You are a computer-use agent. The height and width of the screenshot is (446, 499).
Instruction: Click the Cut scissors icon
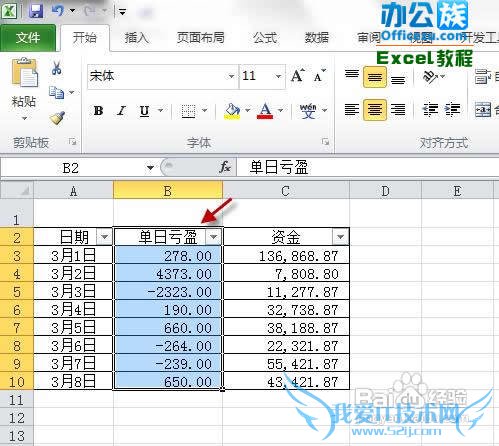pyautogui.click(x=57, y=68)
